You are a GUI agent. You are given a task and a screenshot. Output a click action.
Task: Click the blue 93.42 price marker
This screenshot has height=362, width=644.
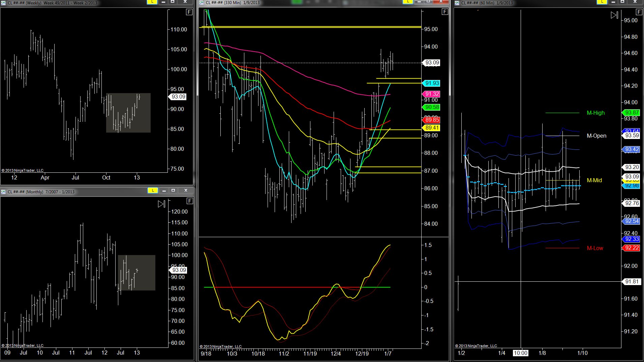click(631, 149)
